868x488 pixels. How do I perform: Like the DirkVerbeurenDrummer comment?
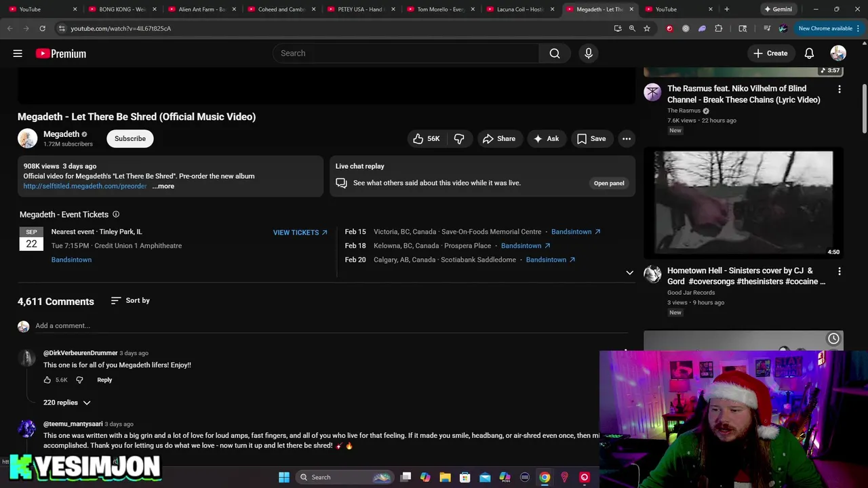(47, 380)
